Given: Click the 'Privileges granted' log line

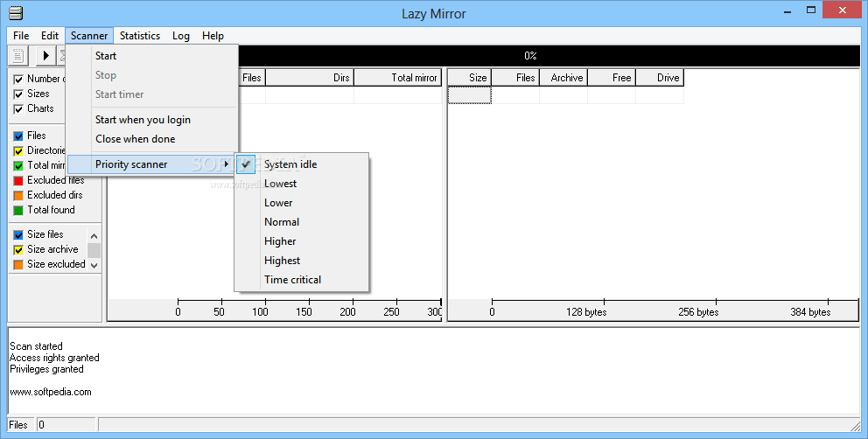Looking at the screenshot, I should [46, 369].
